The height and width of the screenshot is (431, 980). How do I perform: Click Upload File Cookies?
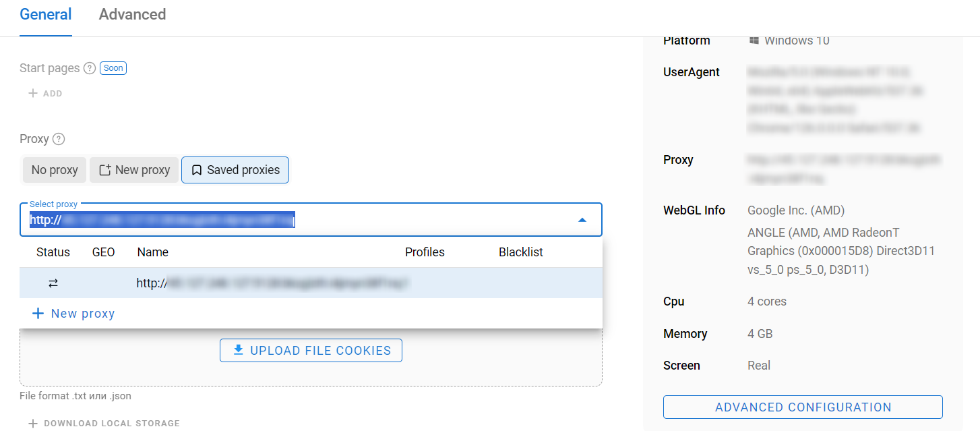pyautogui.click(x=311, y=350)
